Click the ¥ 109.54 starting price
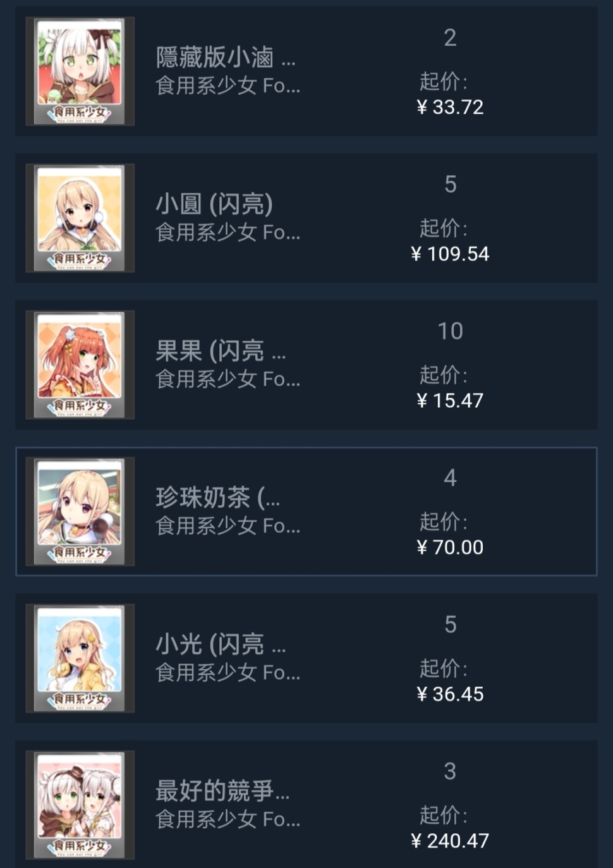This screenshot has height=868, width=613. (450, 254)
